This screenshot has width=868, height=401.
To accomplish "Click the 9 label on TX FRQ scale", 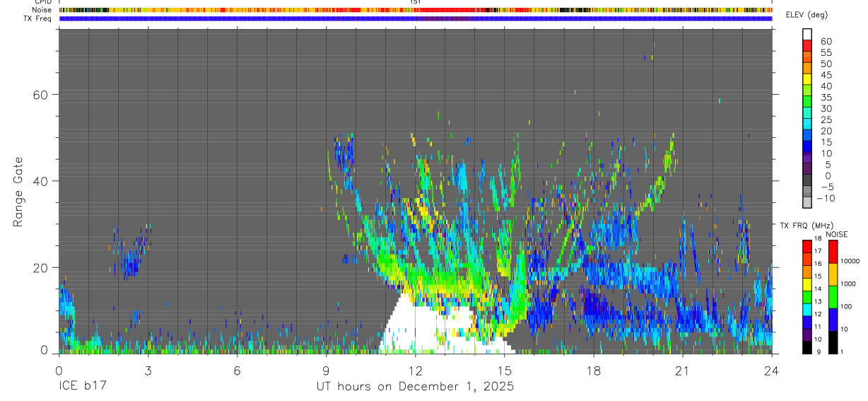I will pos(819,351).
